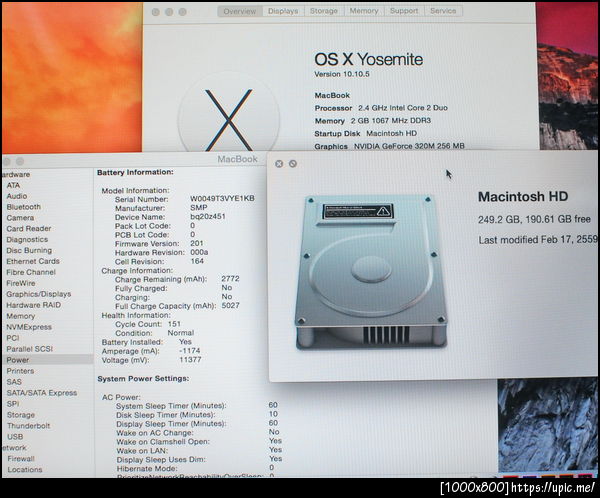Select Thunderbolt in the sidebar
This screenshot has width=600, height=498.
(28, 426)
